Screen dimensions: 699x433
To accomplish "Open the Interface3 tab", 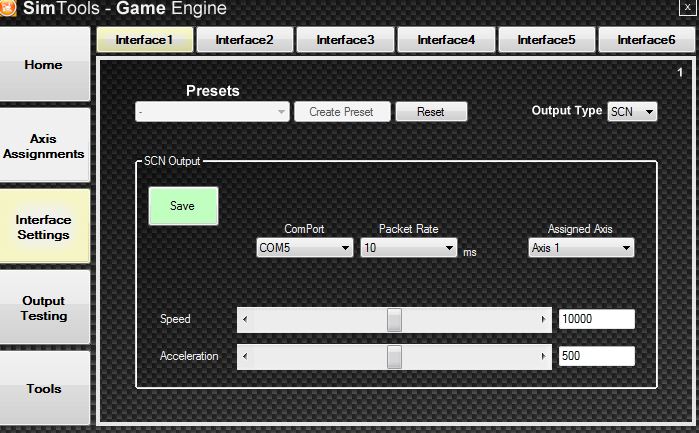I will click(x=345, y=40).
